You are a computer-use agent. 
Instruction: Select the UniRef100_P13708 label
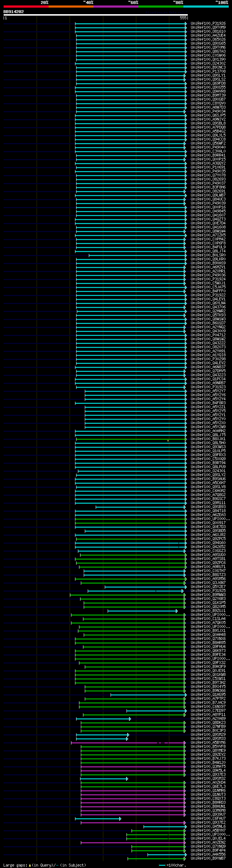coord(208,72)
